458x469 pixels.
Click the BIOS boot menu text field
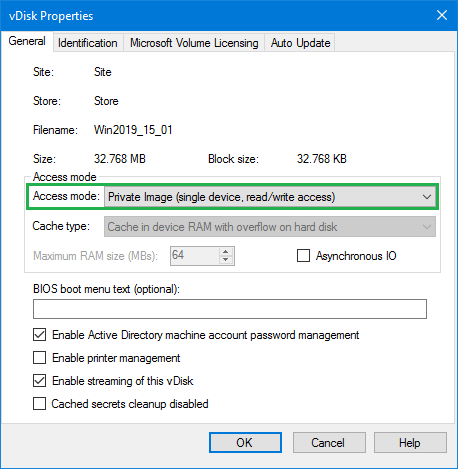tap(230, 309)
